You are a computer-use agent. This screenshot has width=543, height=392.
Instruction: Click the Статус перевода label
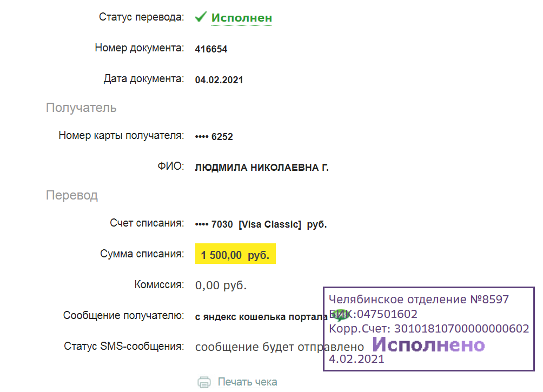pos(141,17)
